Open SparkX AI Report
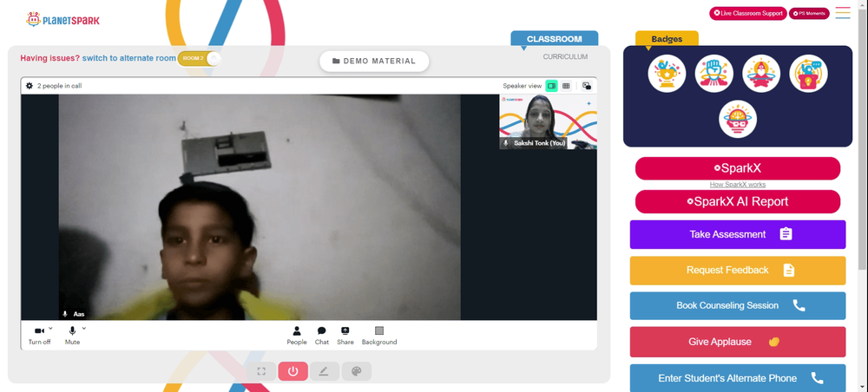 (x=737, y=201)
